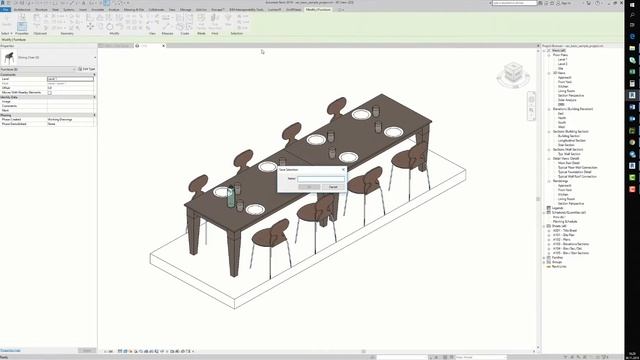Open the type selector dropdown for Dining Chair
The height and width of the screenshot is (360, 640).
(x=95, y=58)
